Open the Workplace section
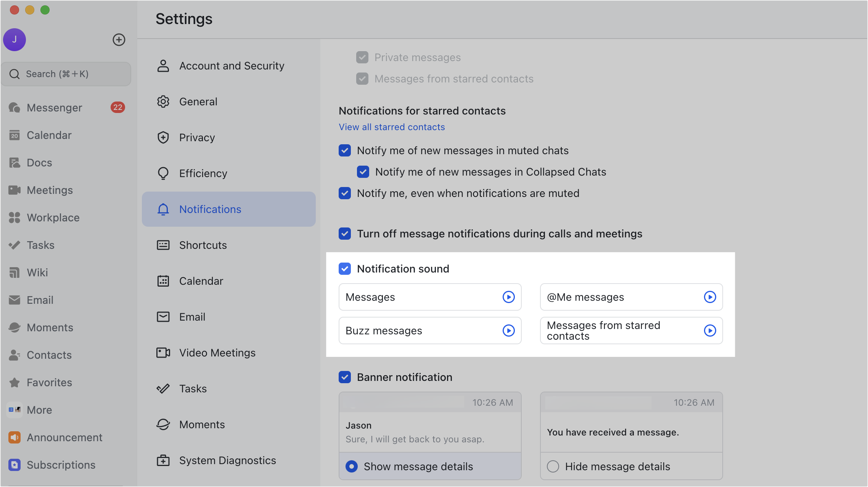Screen dimensions: 868x487 point(53,218)
